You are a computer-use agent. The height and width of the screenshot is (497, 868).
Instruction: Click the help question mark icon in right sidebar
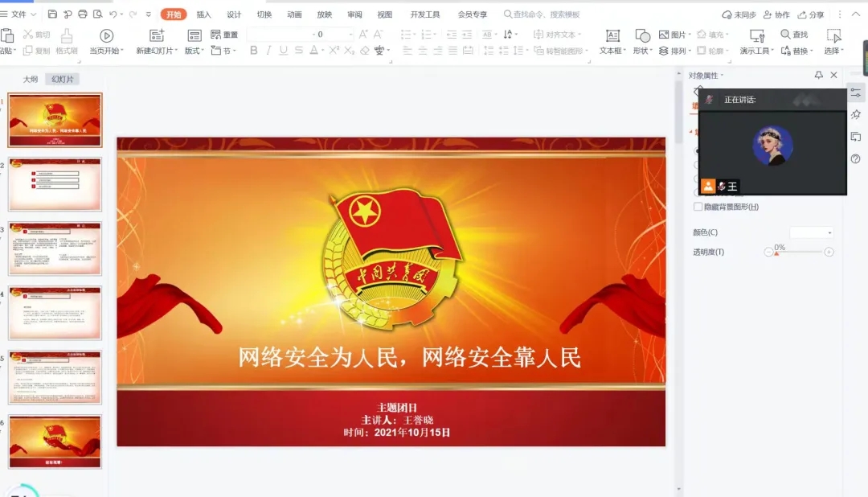point(856,159)
